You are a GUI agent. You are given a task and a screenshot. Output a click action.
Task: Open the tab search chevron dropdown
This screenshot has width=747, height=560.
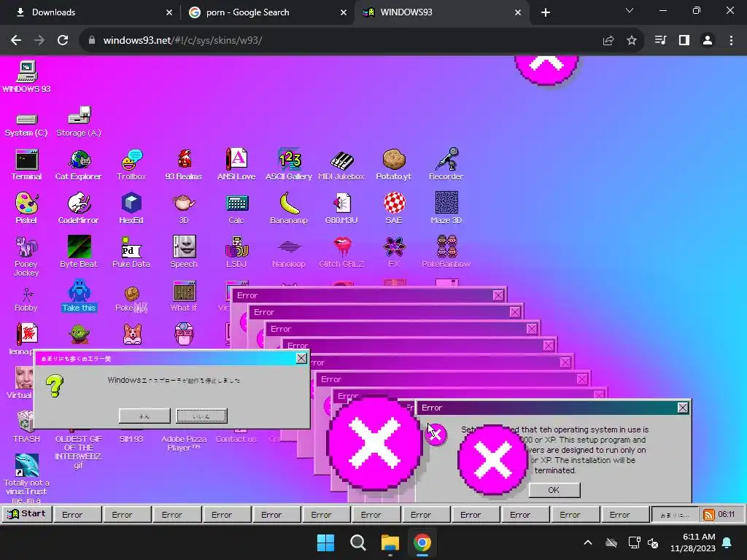coord(630,10)
